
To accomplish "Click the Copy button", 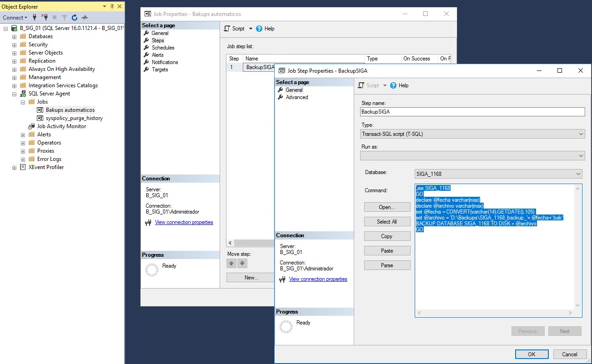I will pos(387,236).
